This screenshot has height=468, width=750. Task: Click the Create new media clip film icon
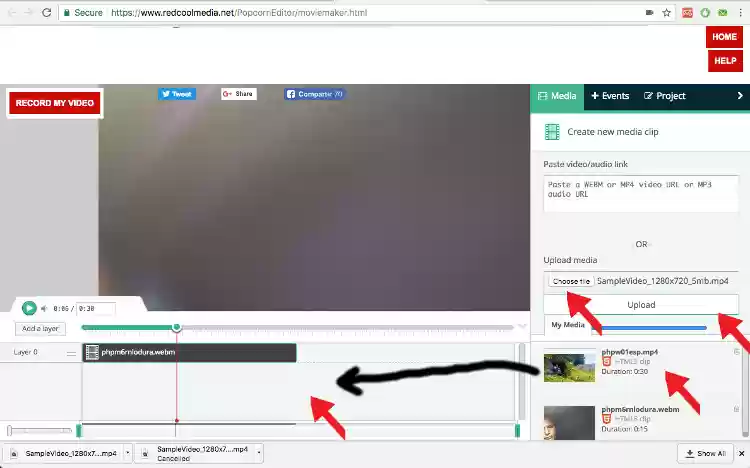552,132
